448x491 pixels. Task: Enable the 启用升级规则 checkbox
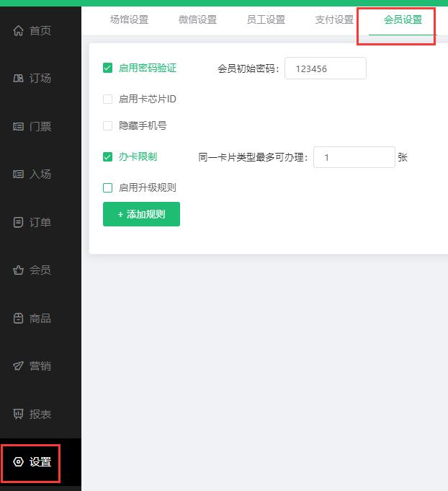point(107,188)
